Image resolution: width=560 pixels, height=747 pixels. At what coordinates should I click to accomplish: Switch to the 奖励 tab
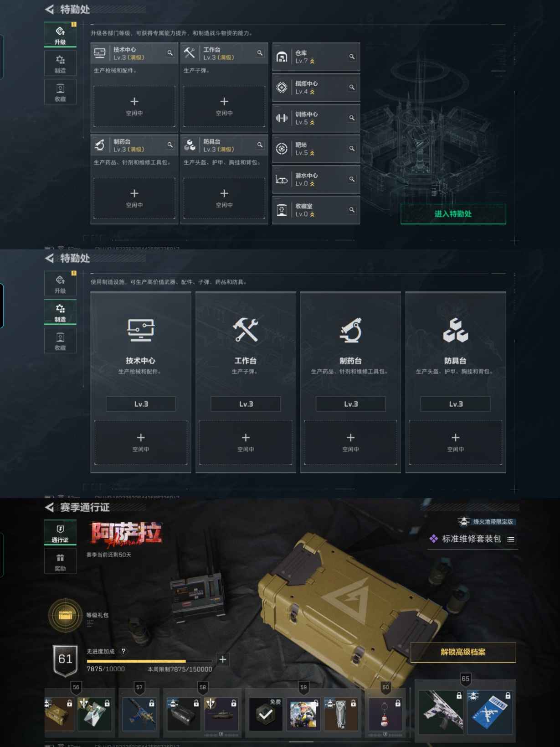point(60,561)
